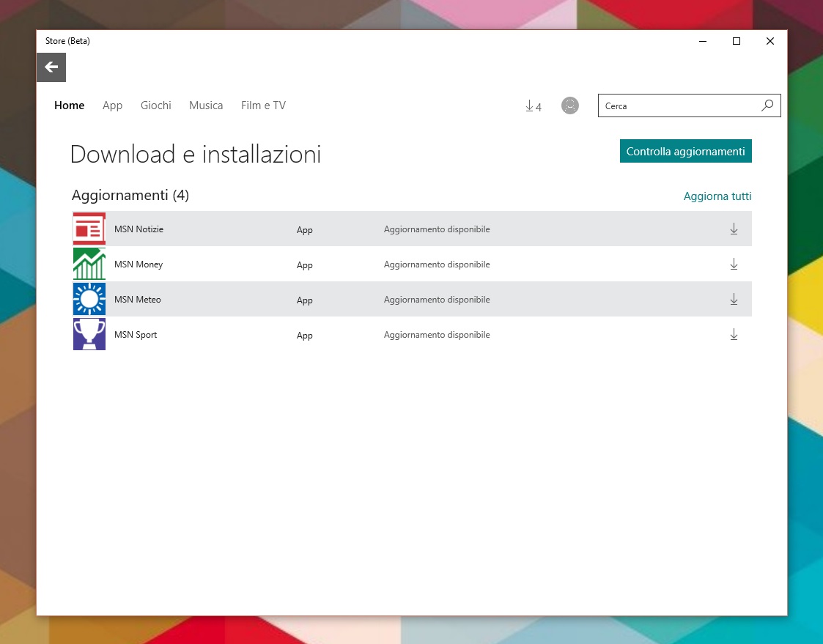Select the MSN Meteo name text
Viewport: 823px width, 644px height.
coord(138,300)
